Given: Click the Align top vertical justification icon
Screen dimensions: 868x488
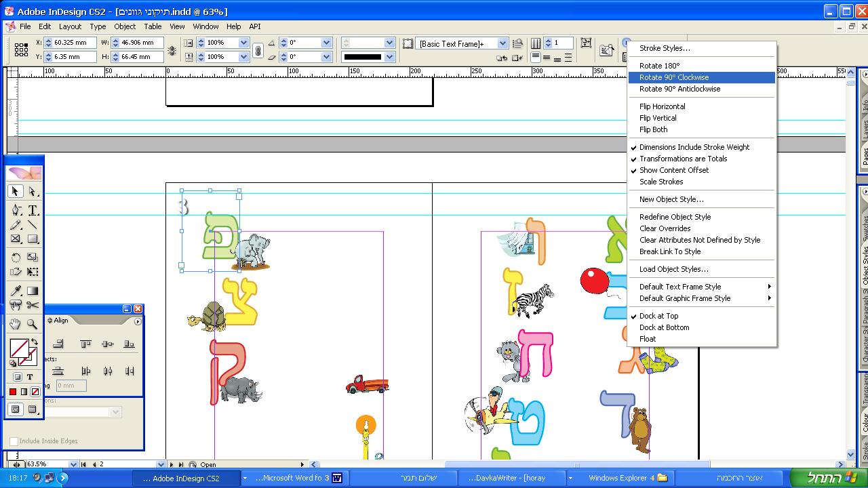Looking at the screenshot, I should click(536, 57).
